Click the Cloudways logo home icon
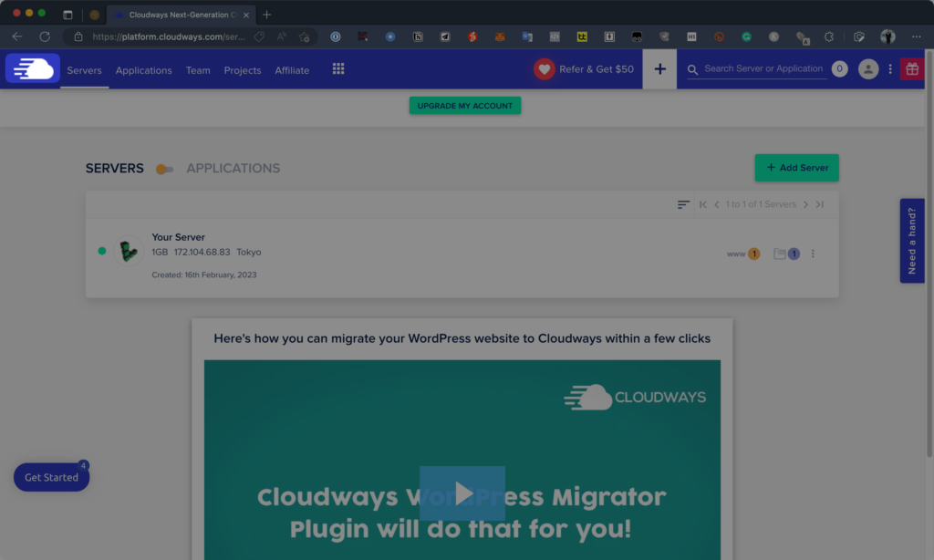 point(33,68)
